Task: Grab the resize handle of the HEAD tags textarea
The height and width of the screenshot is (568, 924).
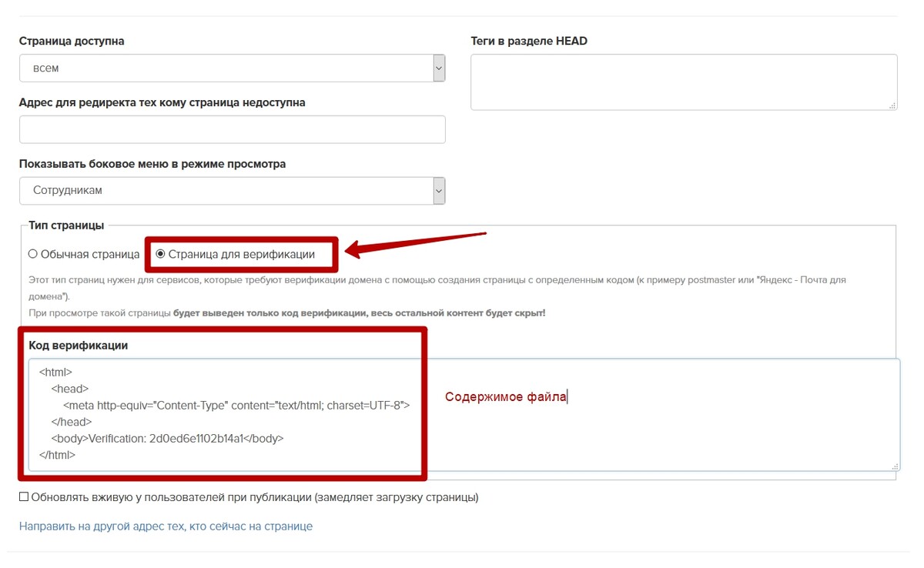Action: tap(892, 105)
